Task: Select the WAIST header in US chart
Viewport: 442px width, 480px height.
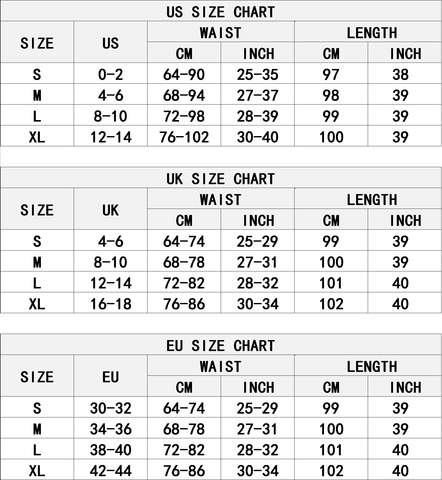Action: (221, 33)
